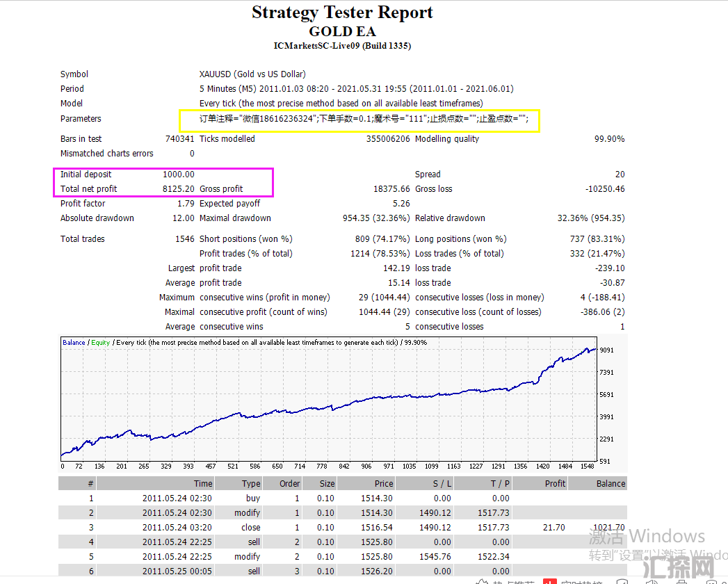Click the profit value 21.70 in row three
Screen dimensions: 728x584
pyautogui.click(x=553, y=528)
